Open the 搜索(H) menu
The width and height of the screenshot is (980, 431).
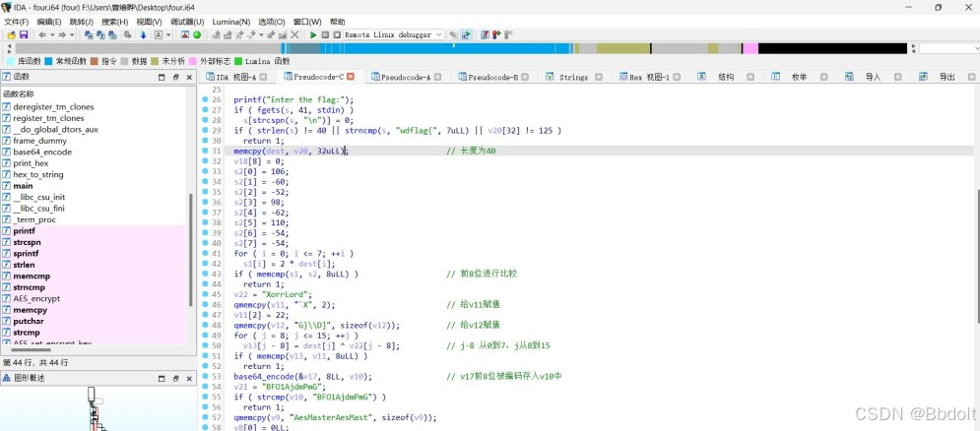pyautogui.click(x=114, y=22)
